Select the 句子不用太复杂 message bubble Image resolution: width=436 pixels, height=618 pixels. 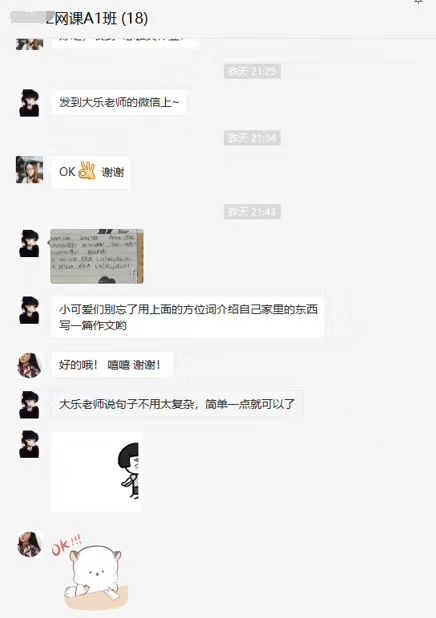[177, 404]
